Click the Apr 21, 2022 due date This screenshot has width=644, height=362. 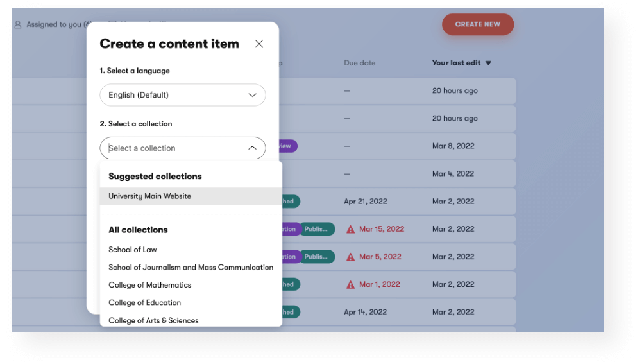coord(366,201)
